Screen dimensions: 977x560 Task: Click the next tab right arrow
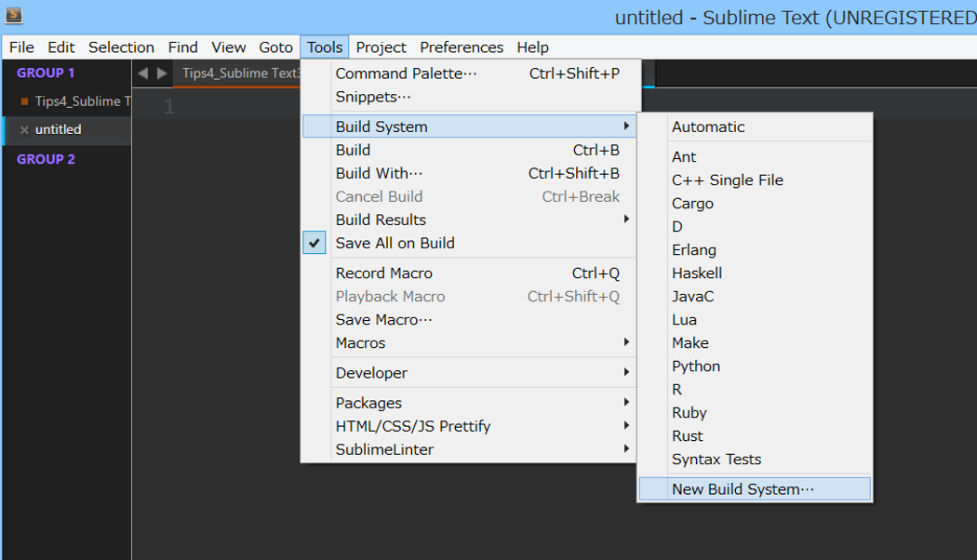coord(162,73)
